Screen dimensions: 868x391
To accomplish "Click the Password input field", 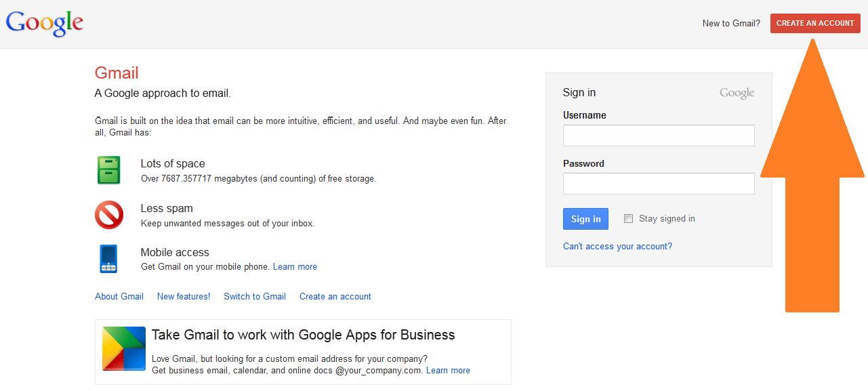I will coord(658,184).
